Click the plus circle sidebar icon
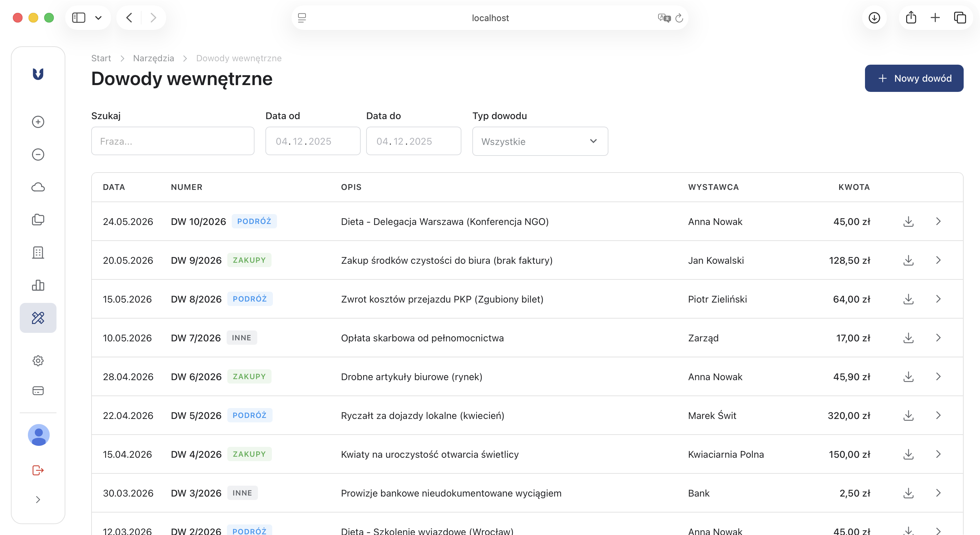This screenshot has height=535, width=980. pyautogui.click(x=38, y=122)
